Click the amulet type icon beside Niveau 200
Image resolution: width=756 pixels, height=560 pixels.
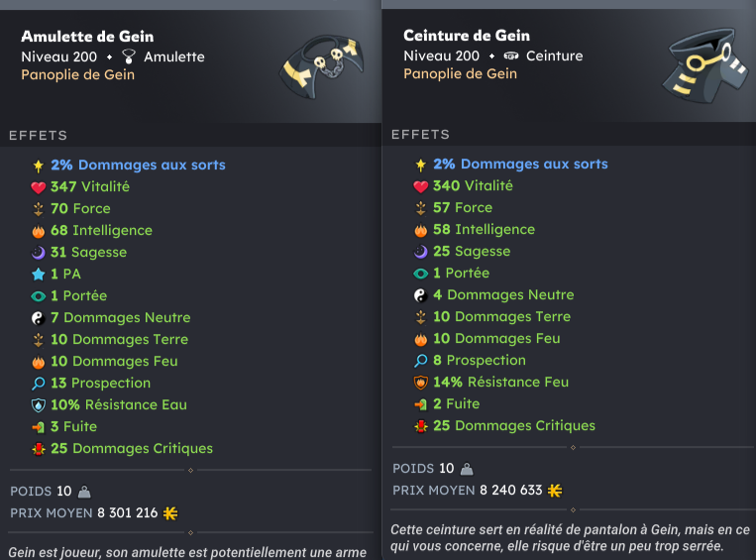tap(128, 56)
